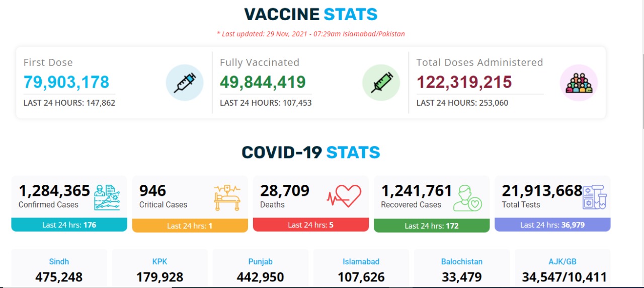Select the Sindh province card
644x288 pixels.
[59, 268]
